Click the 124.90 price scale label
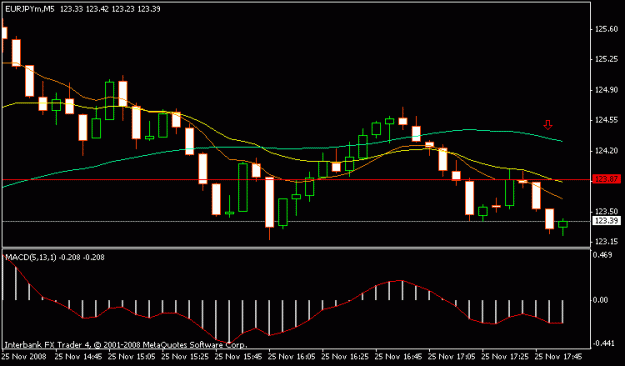 click(606, 90)
